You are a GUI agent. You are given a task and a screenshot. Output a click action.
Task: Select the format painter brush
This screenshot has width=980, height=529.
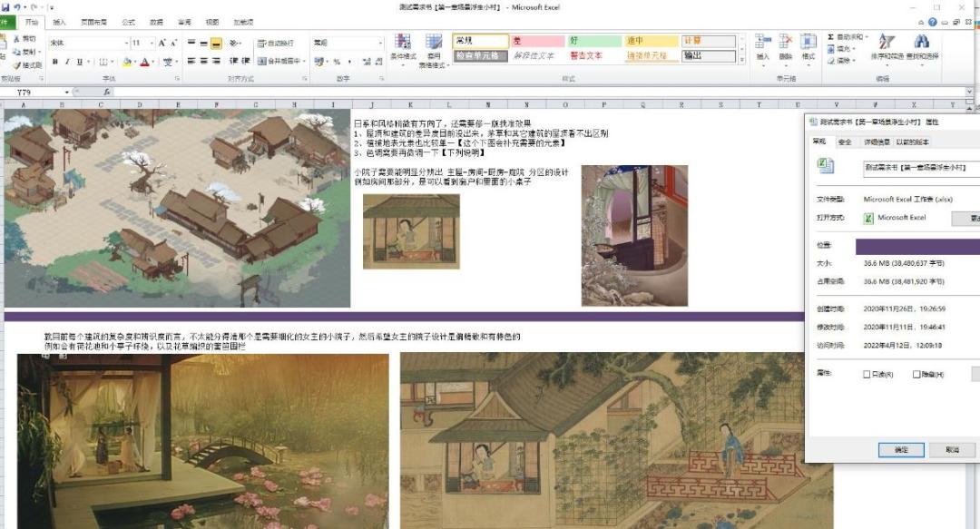[x=27, y=65]
